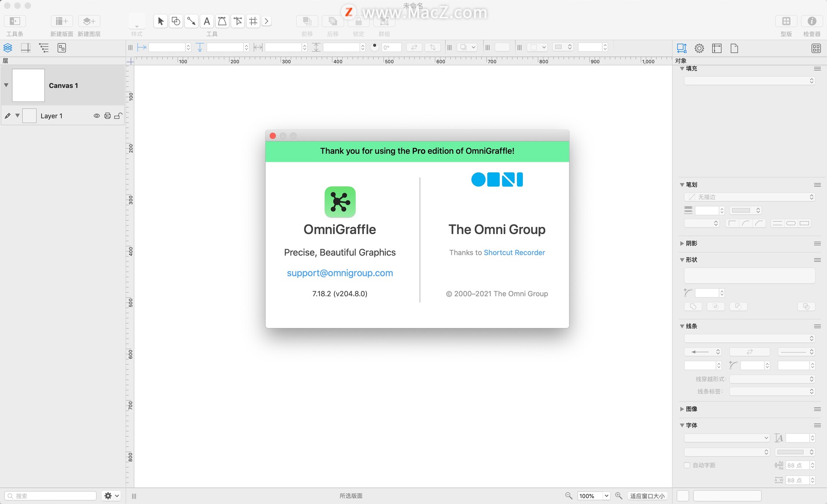This screenshot has height=504, width=827.
Task: Toggle the sidebar with the 工具条 icon
Action: click(15, 21)
